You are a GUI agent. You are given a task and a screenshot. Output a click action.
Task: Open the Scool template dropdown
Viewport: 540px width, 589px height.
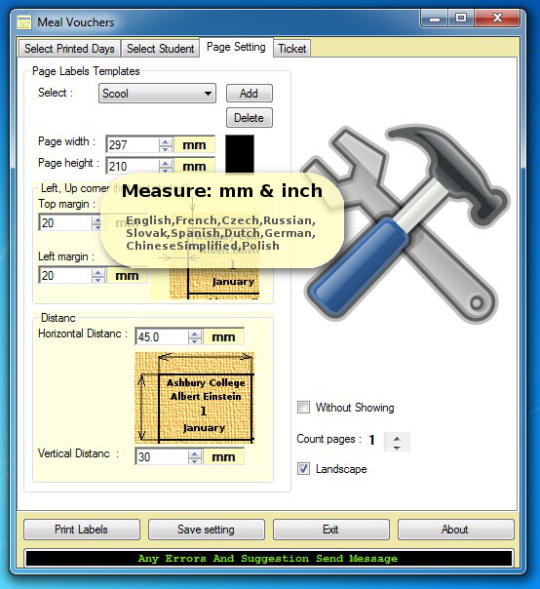(157, 93)
